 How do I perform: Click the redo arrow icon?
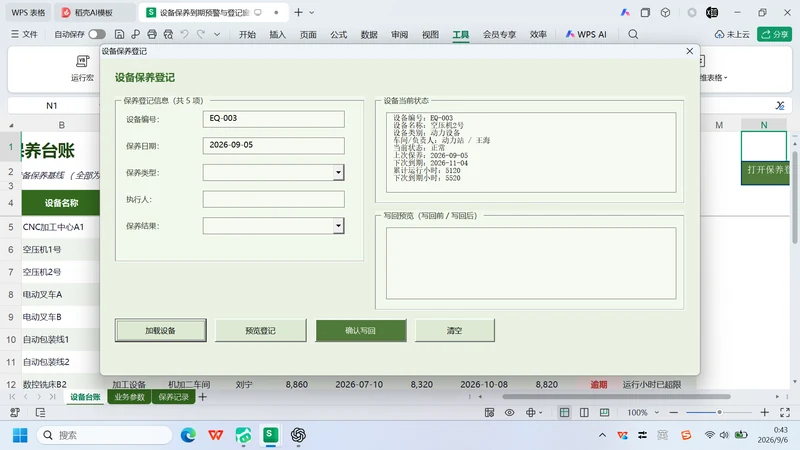point(201,34)
